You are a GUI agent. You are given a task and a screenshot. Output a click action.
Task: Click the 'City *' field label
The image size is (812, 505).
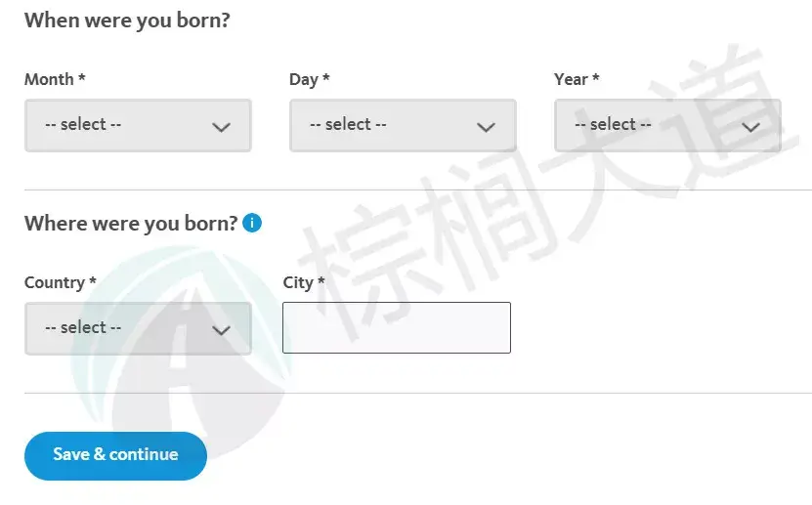(303, 282)
